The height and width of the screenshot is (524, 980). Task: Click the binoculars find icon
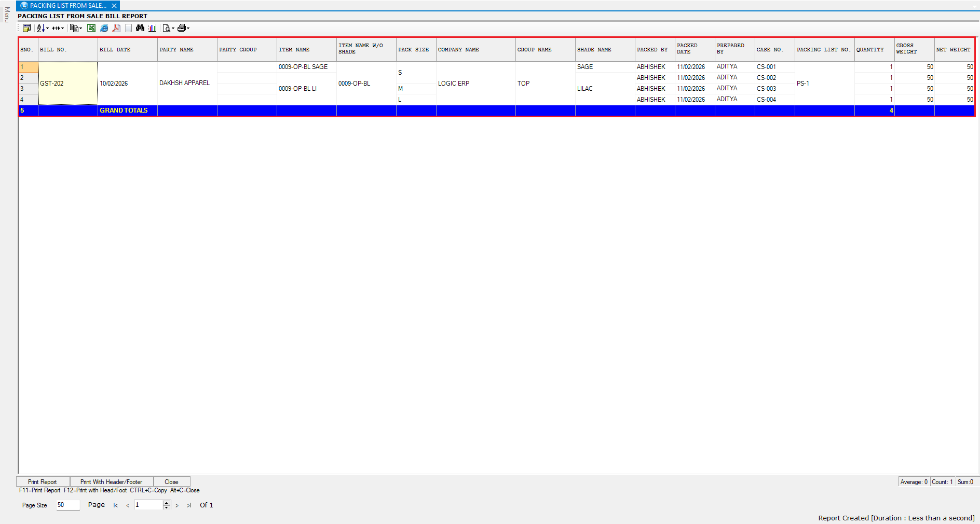point(140,28)
